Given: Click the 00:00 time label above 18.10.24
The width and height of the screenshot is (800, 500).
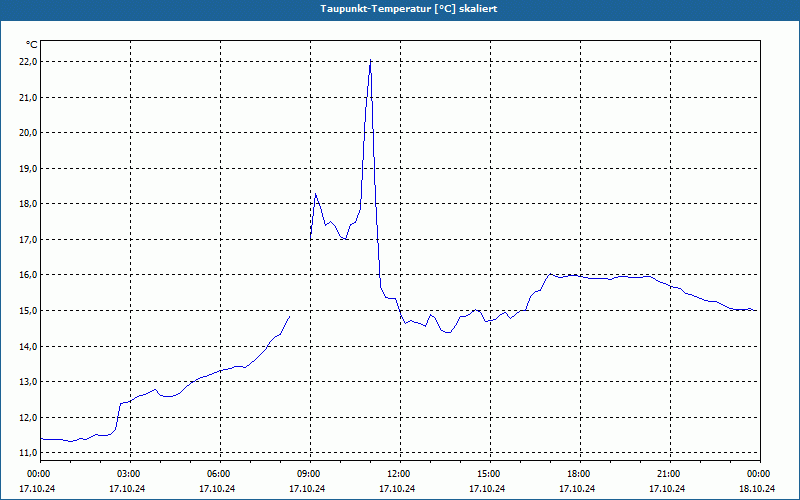Looking at the screenshot, I should click(759, 474).
